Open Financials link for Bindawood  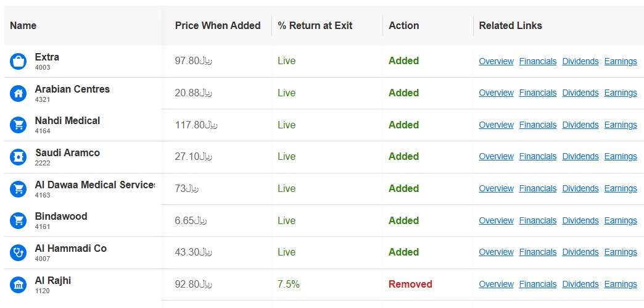538,221
